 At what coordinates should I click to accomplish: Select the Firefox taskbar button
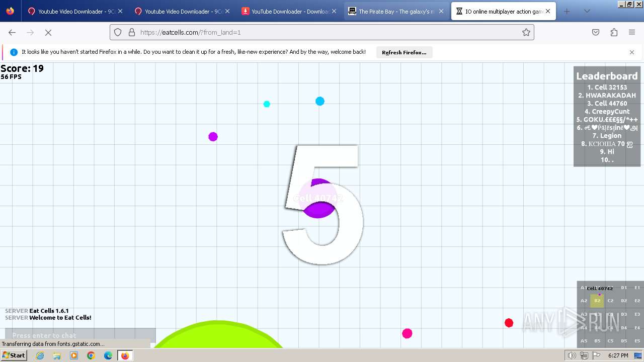coord(125,355)
